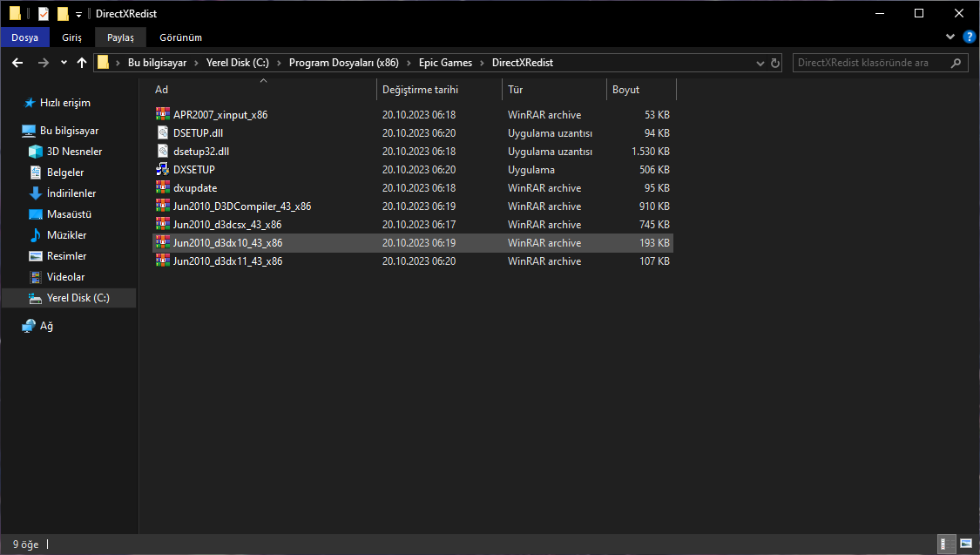Click the Jun2010_d3dx11_43_x86 archive icon
The image size is (980, 555).
point(163,261)
